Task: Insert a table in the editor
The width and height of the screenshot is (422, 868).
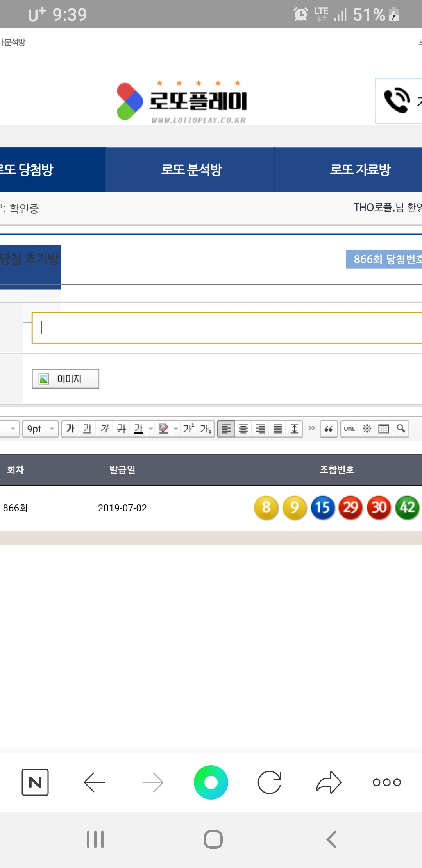Action: tap(384, 429)
